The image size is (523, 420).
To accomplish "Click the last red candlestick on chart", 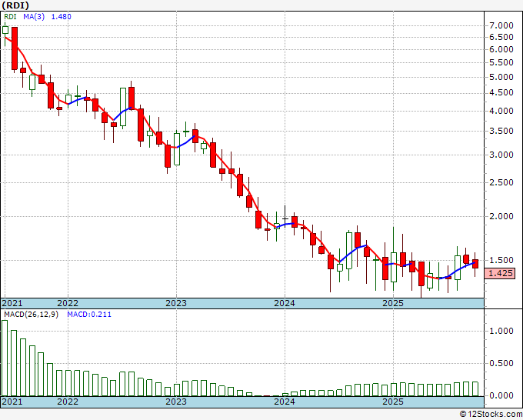I will [475, 264].
